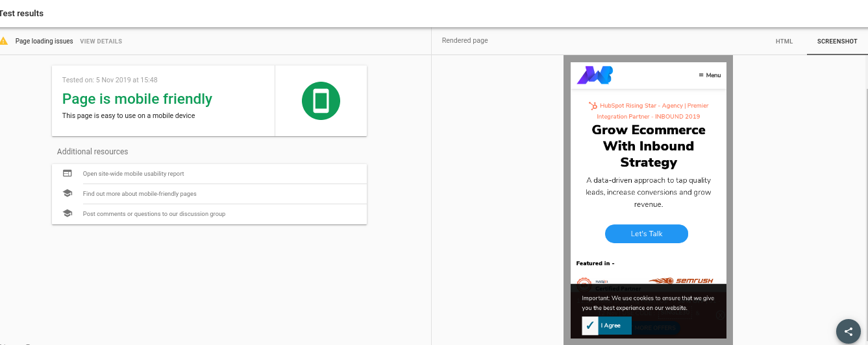Viewport: 868px width, 345px height.
Task: Click the HubSpot sprocket icon
Action: click(593, 106)
